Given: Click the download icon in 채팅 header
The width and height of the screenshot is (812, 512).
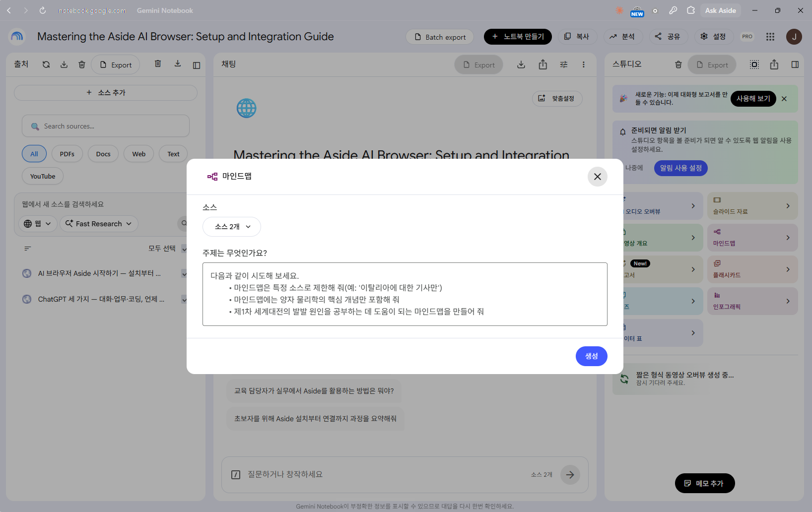Looking at the screenshot, I should pyautogui.click(x=521, y=64).
